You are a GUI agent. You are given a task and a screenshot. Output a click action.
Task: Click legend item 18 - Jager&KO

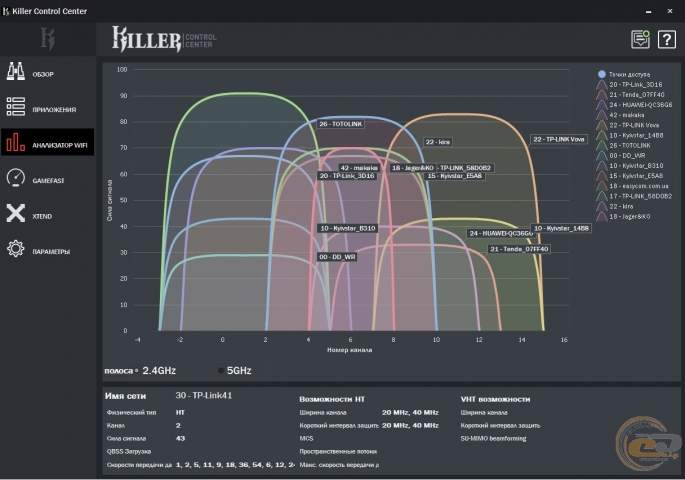(x=623, y=216)
